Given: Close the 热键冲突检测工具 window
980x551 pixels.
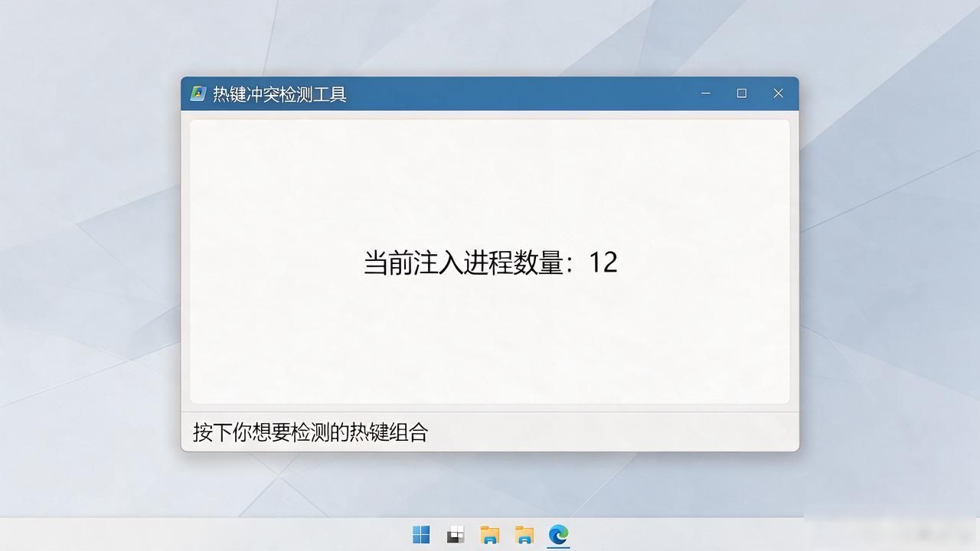Looking at the screenshot, I should [778, 93].
